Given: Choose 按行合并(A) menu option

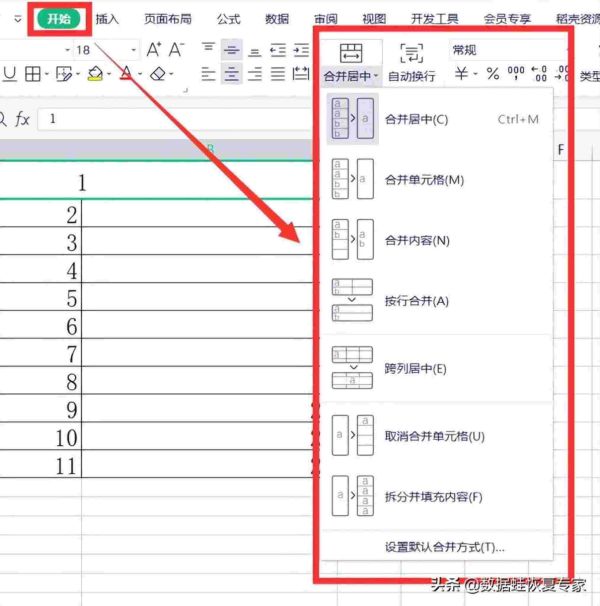Looking at the screenshot, I should pos(436,300).
